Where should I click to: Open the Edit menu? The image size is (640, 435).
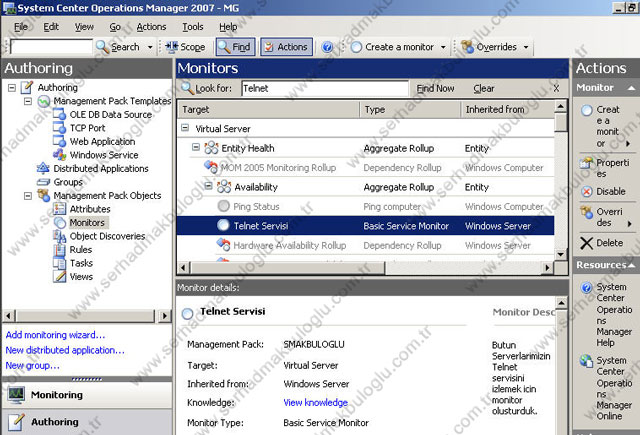(x=51, y=27)
